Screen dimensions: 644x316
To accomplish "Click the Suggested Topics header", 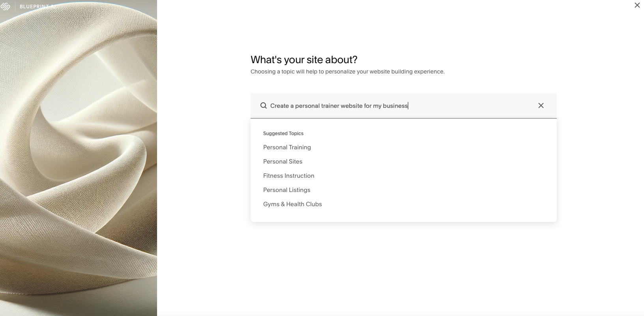I will 283,133.
